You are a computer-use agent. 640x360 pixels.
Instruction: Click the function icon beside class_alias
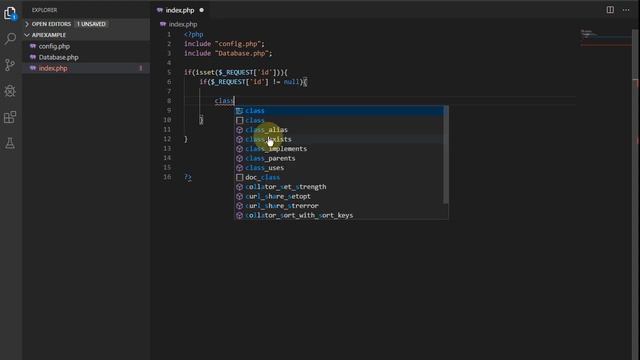coord(240,130)
